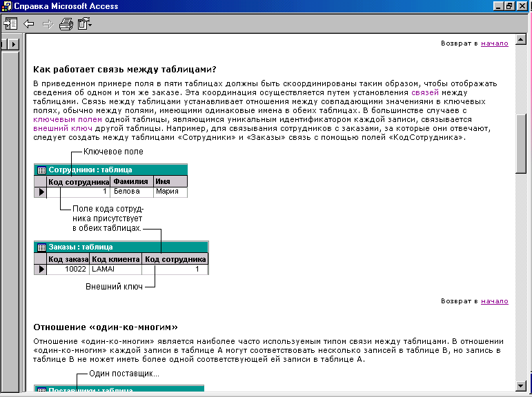Click heading 'Как работает связь между таблицами?'

pos(124,70)
